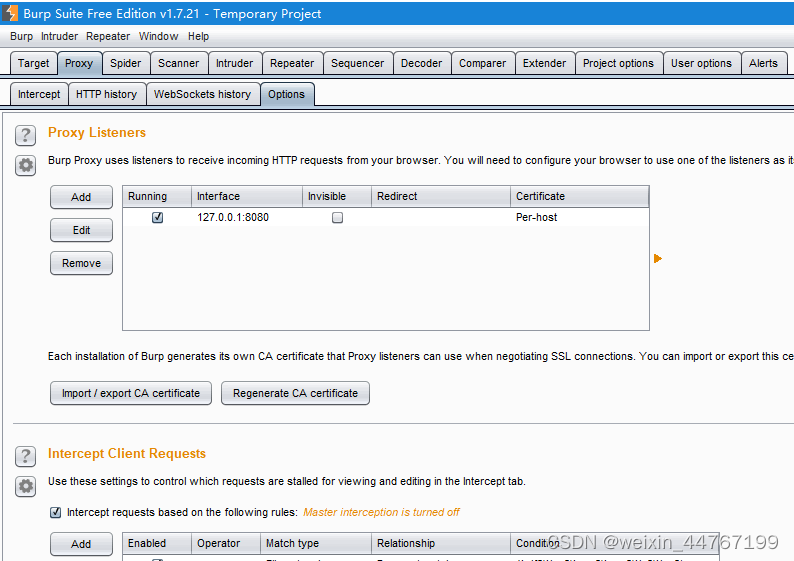The image size is (794, 561).
Task: Open the Alerts tab
Action: click(x=763, y=63)
